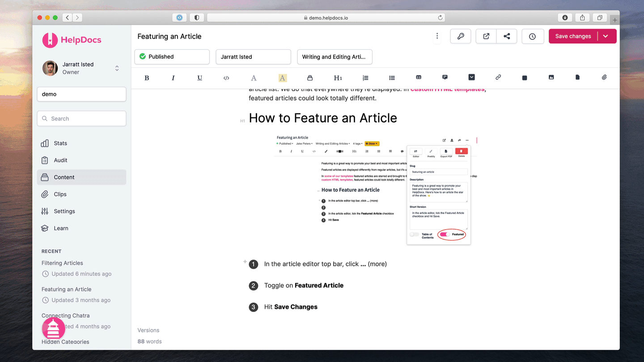Viewport: 644px width, 362px height.
Task: Open the Audit section
Action: pyautogui.click(x=81, y=160)
